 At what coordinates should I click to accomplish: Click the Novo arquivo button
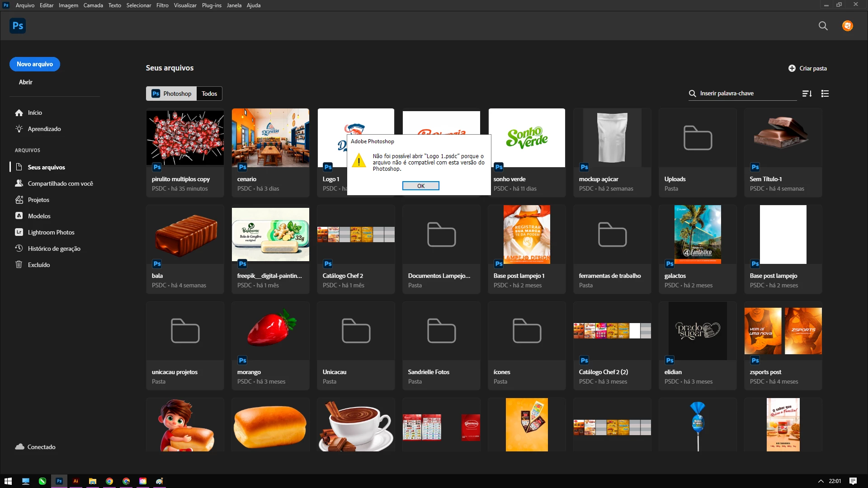click(x=35, y=64)
